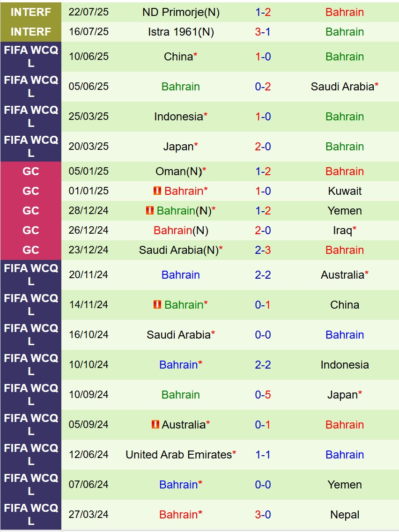Open the Istra 1961(N) team link
This screenshot has height=532, width=399.
point(180,32)
